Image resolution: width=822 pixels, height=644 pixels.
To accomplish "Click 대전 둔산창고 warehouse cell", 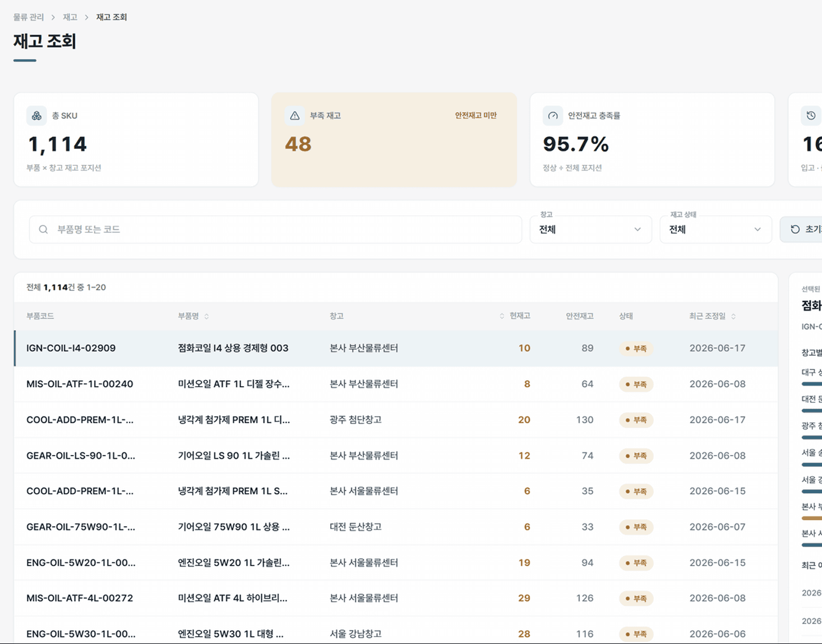I will pyautogui.click(x=355, y=527).
